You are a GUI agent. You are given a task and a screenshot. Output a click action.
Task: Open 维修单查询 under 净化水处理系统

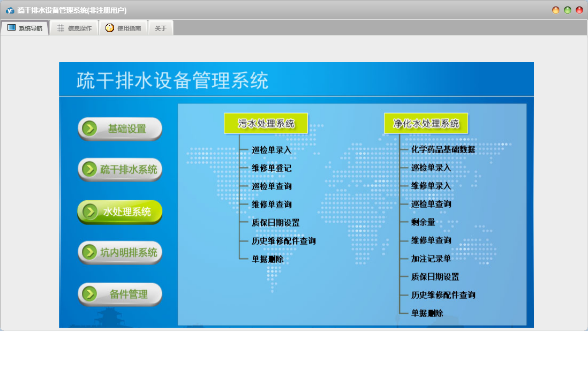tap(431, 240)
